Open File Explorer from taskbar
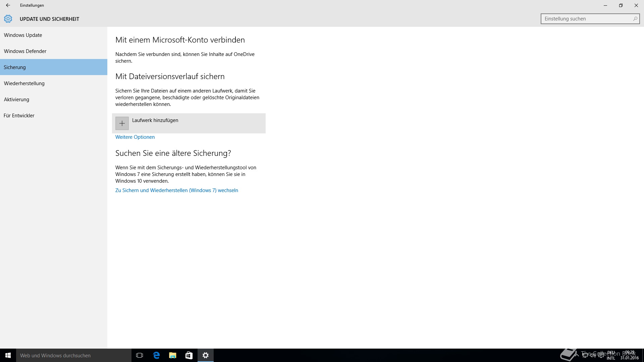The width and height of the screenshot is (644, 362). pyautogui.click(x=172, y=355)
